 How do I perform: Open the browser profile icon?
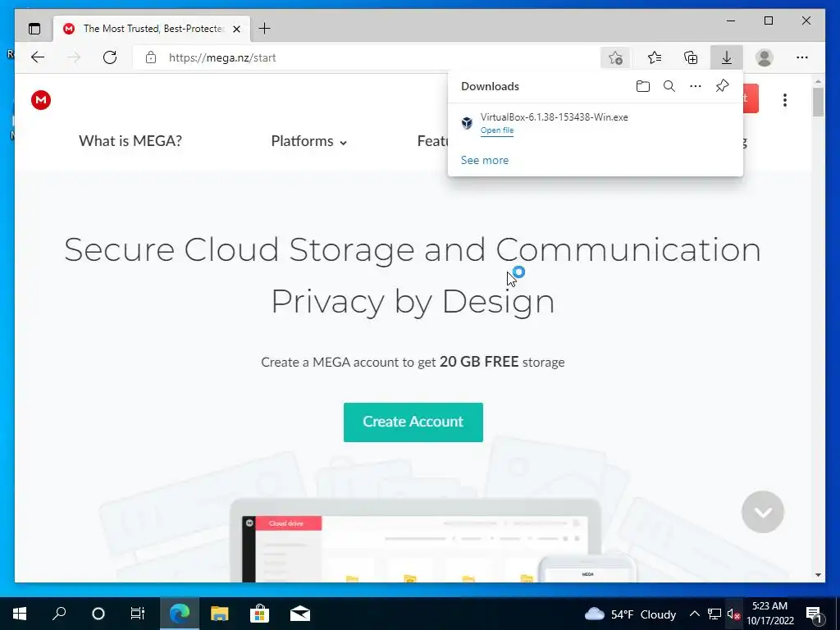765,57
